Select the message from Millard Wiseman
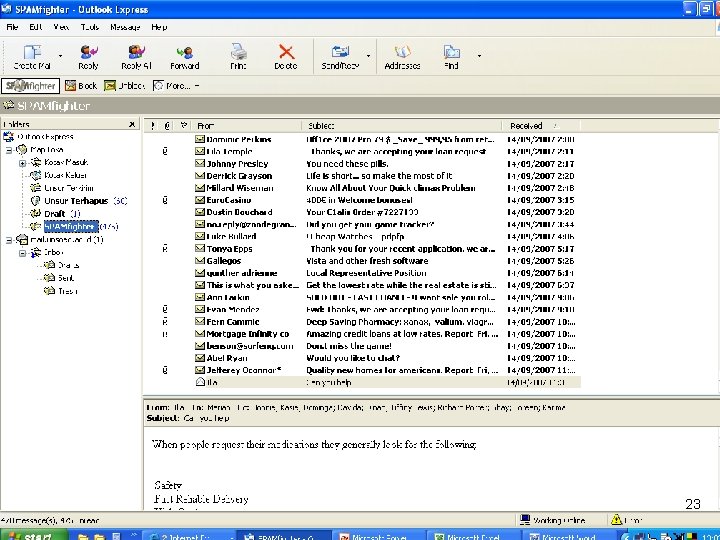 click(x=363, y=188)
